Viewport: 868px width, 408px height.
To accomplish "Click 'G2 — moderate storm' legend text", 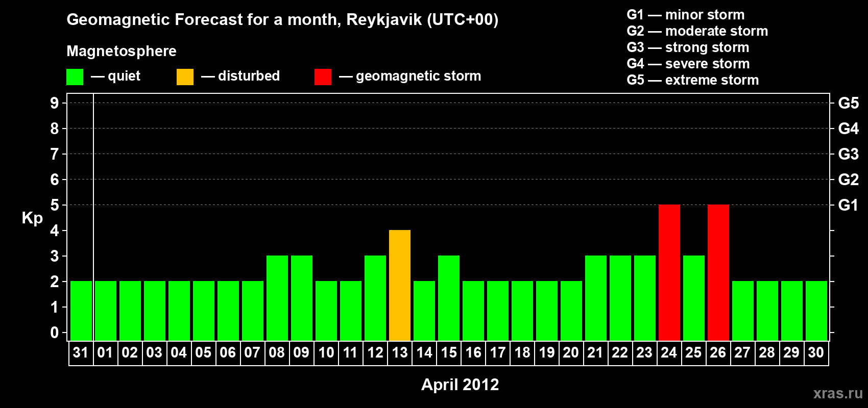I will click(x=697, y=31).
